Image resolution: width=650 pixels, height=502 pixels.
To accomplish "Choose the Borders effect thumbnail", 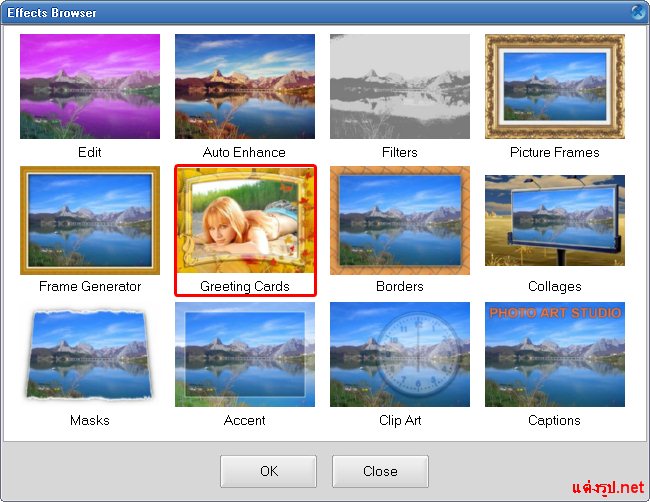I will click(400, 220).
